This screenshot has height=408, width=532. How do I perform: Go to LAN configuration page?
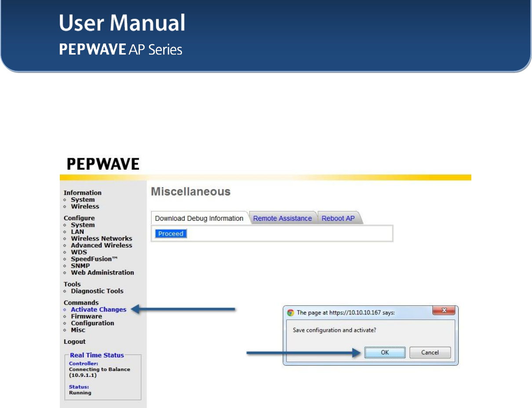[77, 232]
